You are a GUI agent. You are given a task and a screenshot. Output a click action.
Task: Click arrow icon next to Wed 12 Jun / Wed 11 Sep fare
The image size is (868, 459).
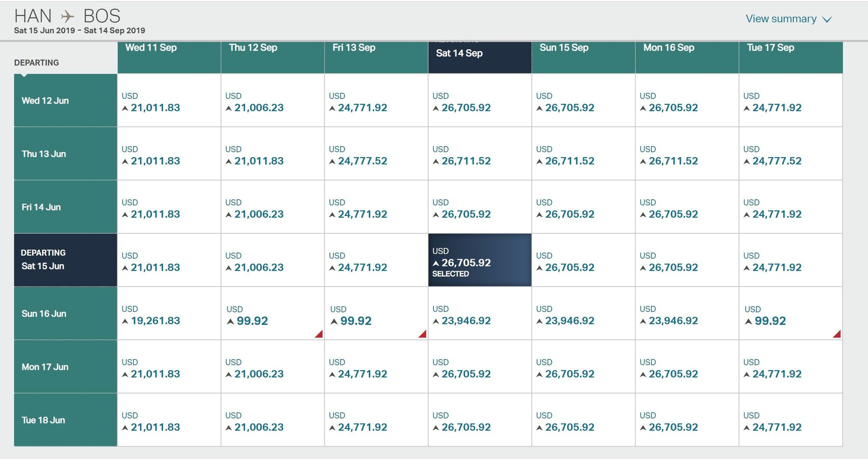point(125,108)
